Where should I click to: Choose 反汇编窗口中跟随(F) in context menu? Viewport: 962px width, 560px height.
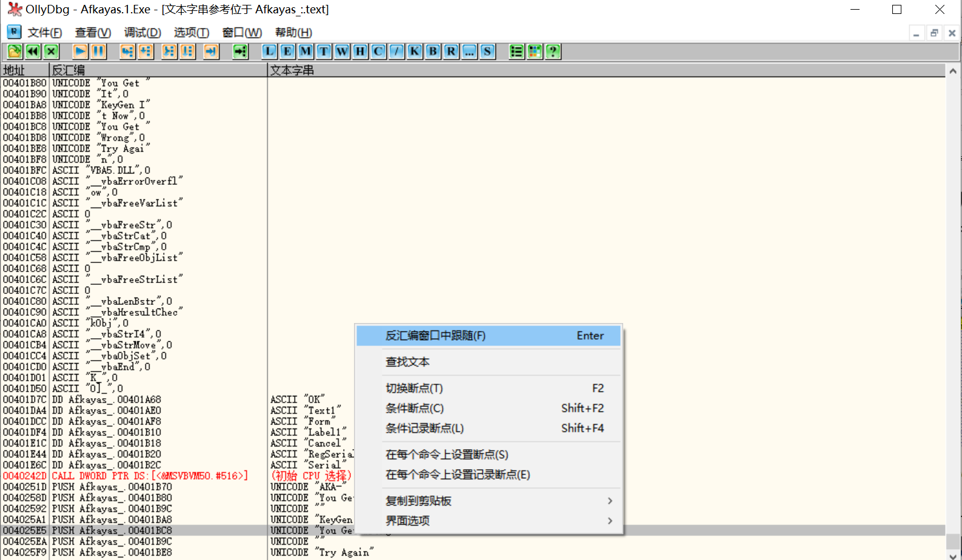coord(489,336)
